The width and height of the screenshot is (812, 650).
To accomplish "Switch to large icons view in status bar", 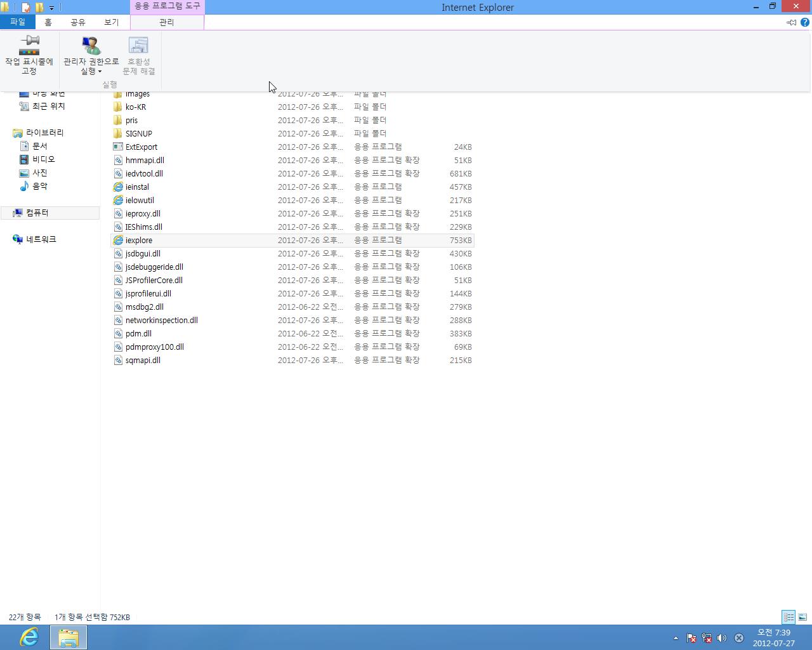I will [x=802, y=617].
